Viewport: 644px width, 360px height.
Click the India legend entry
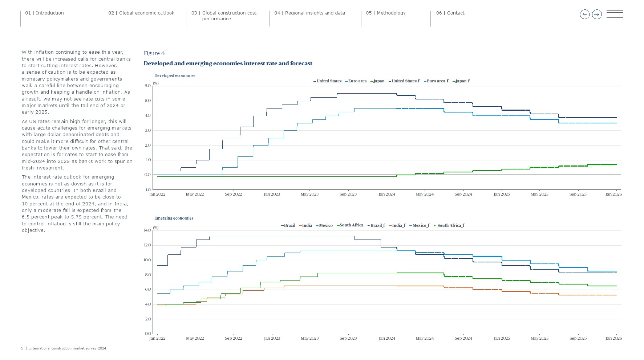[x=307, y=226]
